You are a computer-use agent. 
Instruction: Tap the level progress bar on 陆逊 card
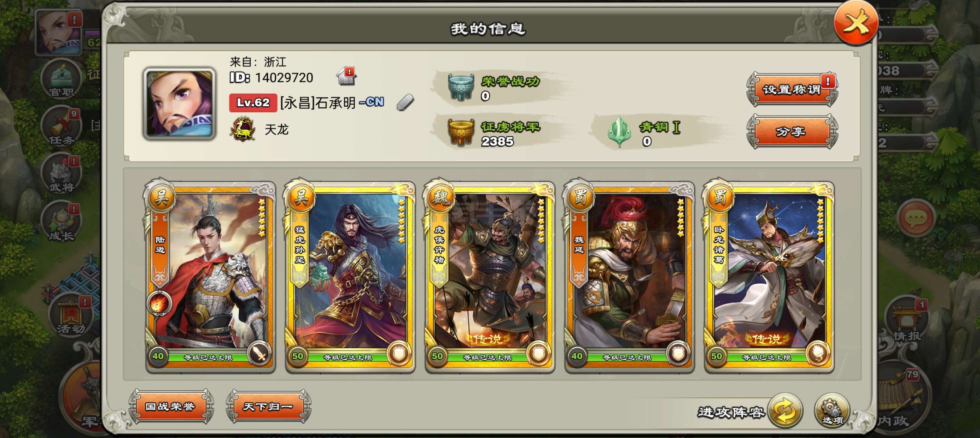[208, 357]
